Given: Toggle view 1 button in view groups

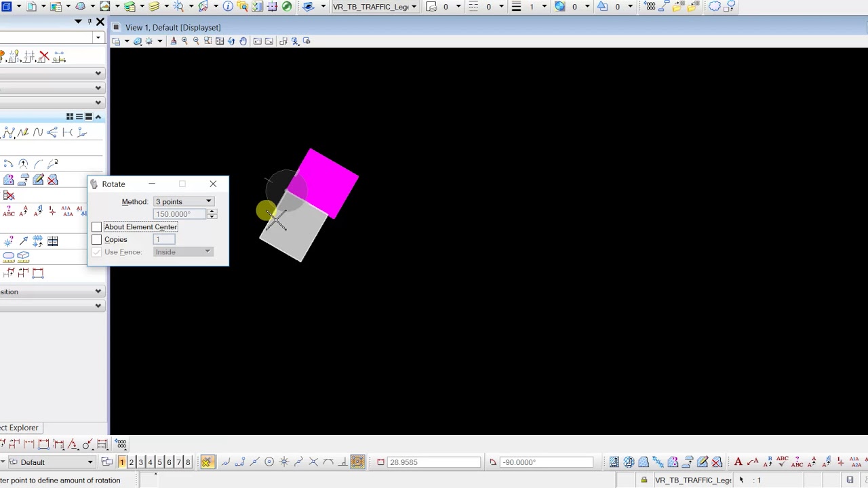Looking at the screenshot, I should point(122,462).
